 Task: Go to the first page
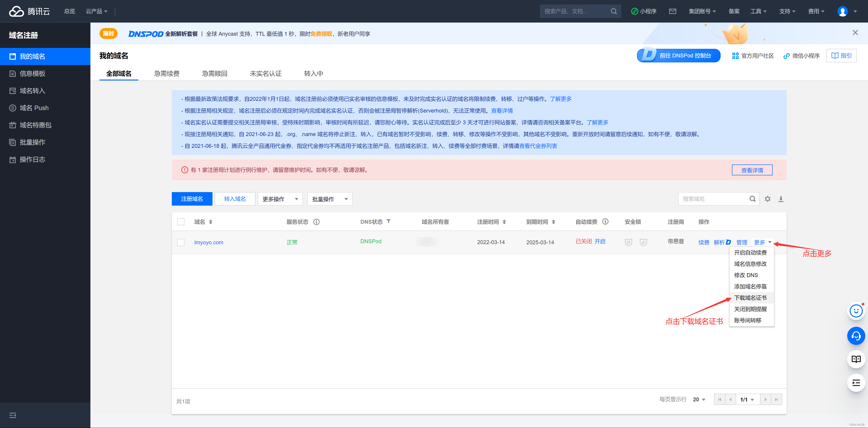pyautogui.click(x=719, y=399)
